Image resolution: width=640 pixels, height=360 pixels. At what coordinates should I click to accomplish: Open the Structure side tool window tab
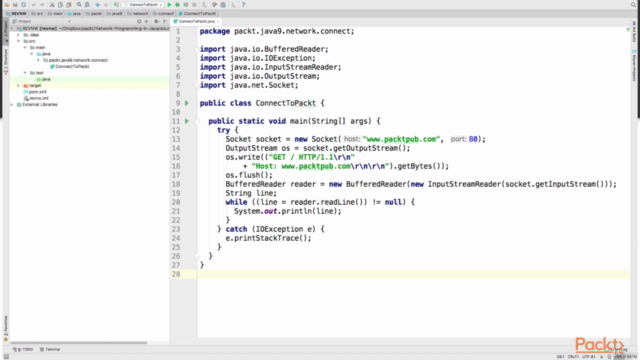tap(6, 62)
